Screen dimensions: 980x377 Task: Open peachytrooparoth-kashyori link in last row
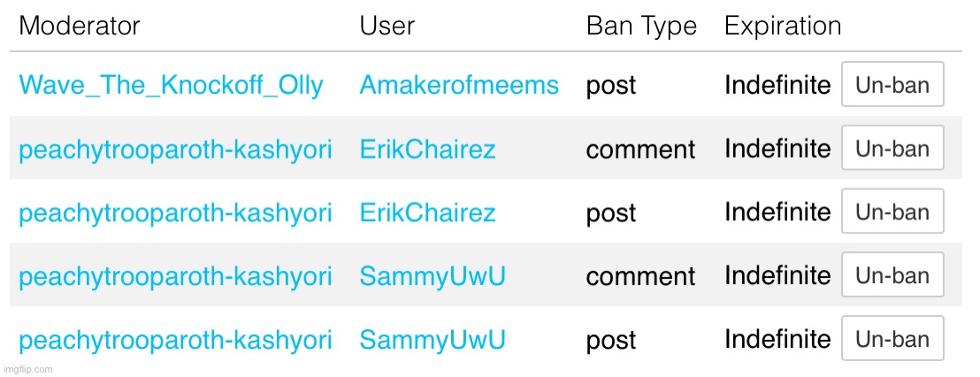[175, 342]
